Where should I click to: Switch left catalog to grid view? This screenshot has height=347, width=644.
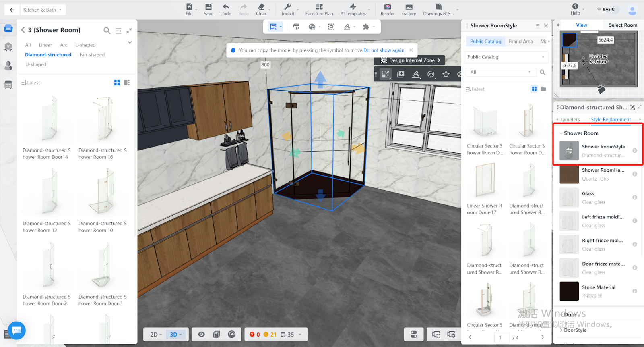pos(117,83)
